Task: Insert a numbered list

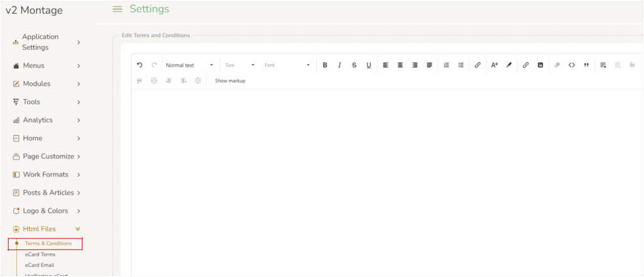Action: pyautogui.click(x=447, y=65)
